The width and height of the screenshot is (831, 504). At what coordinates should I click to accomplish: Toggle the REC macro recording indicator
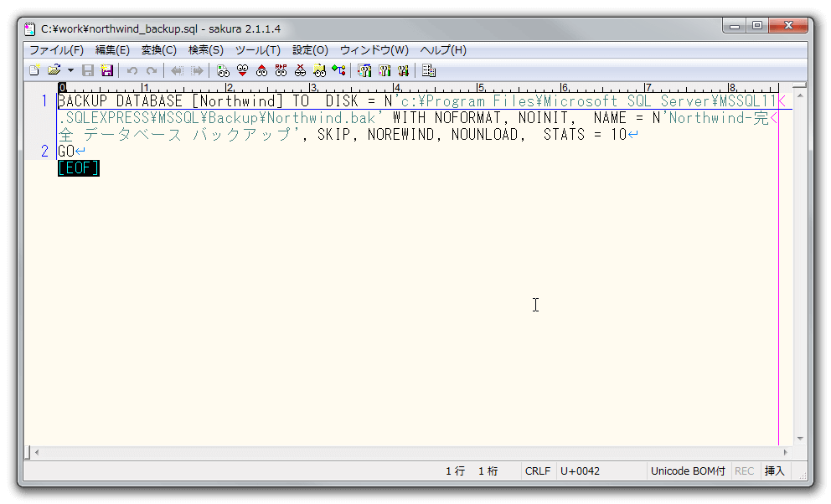[x=744, y=471]
